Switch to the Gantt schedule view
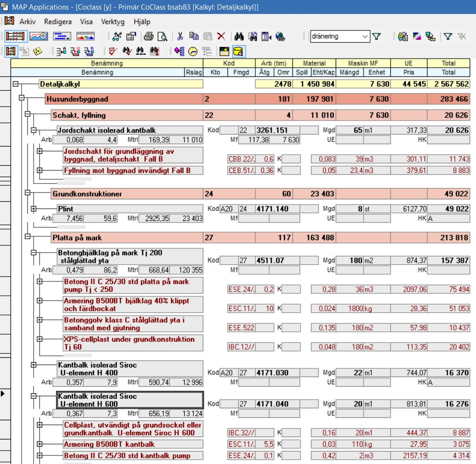The height and width of the screenshot is (464, 476). [x=62, y=37]
